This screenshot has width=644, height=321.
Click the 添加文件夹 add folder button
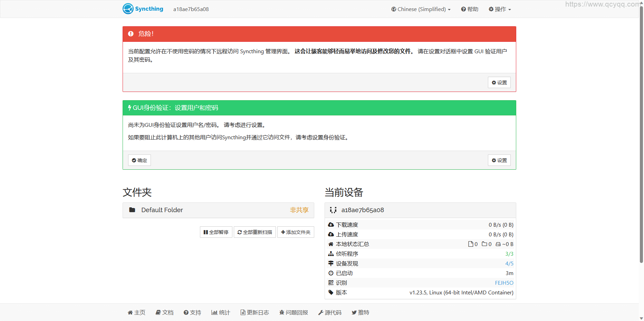[x=296, y=232]
